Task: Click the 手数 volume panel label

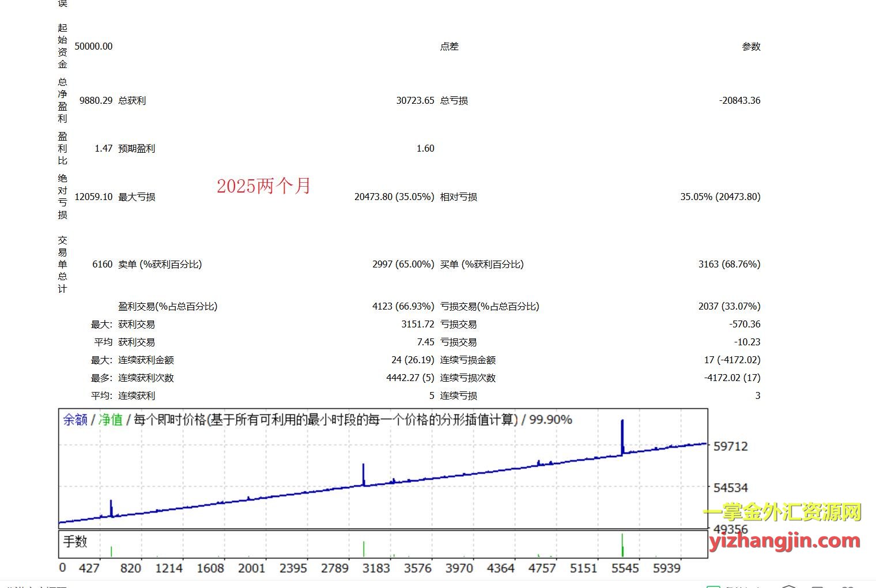Action: 75,541
